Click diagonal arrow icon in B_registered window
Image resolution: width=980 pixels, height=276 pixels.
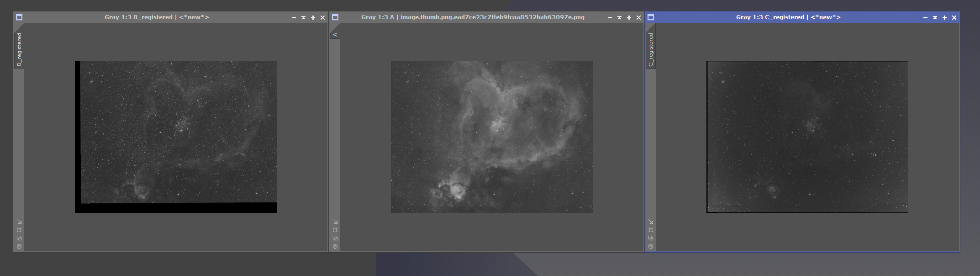click(x=19, y=222)
